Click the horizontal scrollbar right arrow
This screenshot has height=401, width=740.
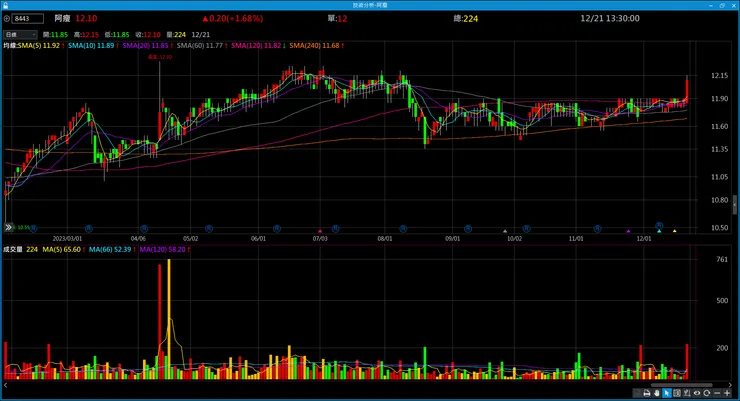[x=730, y=385]
